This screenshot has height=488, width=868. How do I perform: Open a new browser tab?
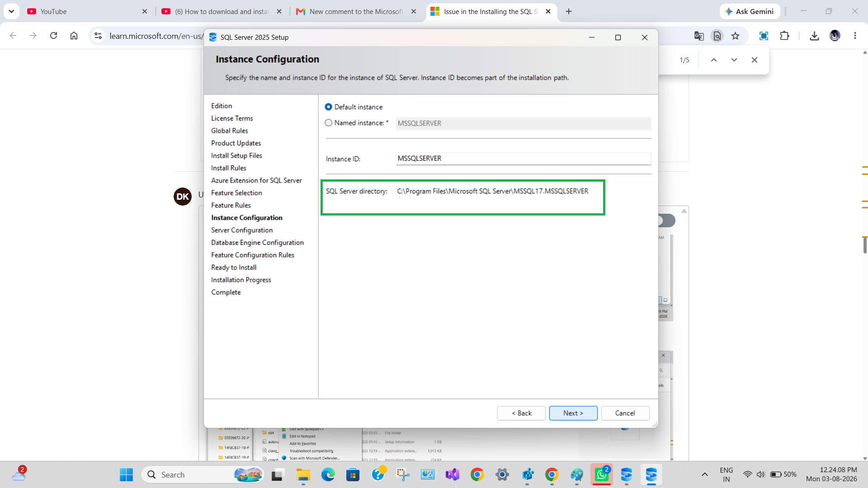tap(569, 11)
